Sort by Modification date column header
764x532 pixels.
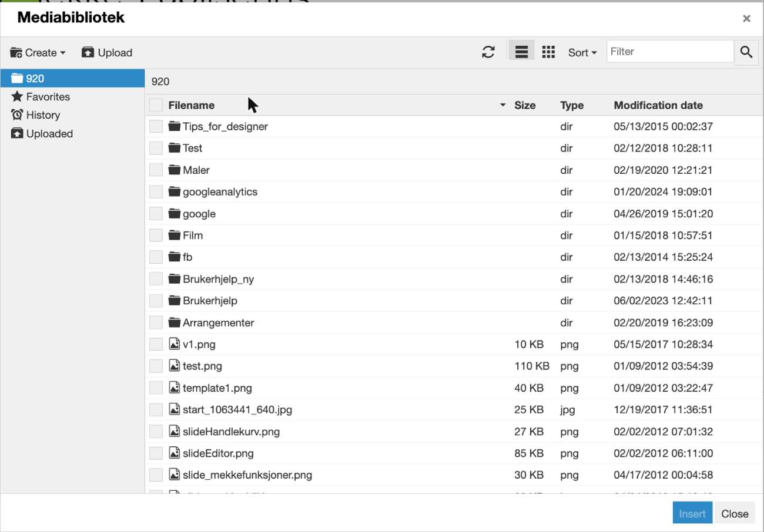658,105
